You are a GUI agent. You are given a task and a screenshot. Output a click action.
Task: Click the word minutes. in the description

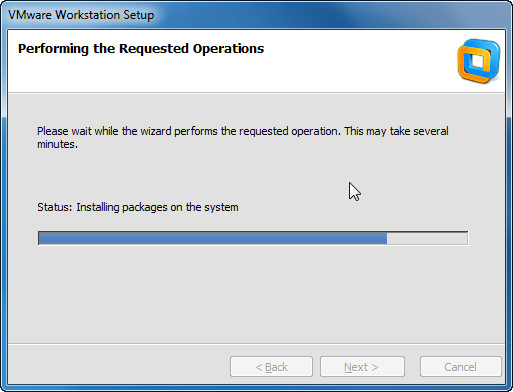pos(57,144)
